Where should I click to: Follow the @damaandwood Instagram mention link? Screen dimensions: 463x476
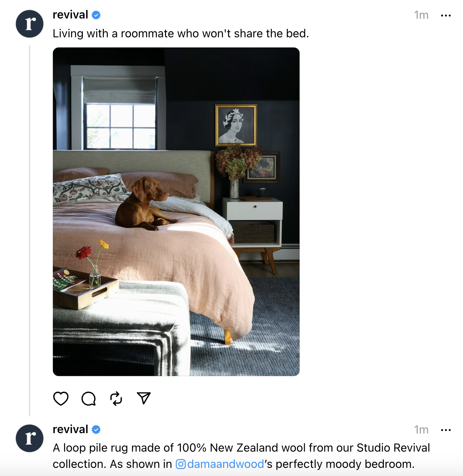[226, 464]
